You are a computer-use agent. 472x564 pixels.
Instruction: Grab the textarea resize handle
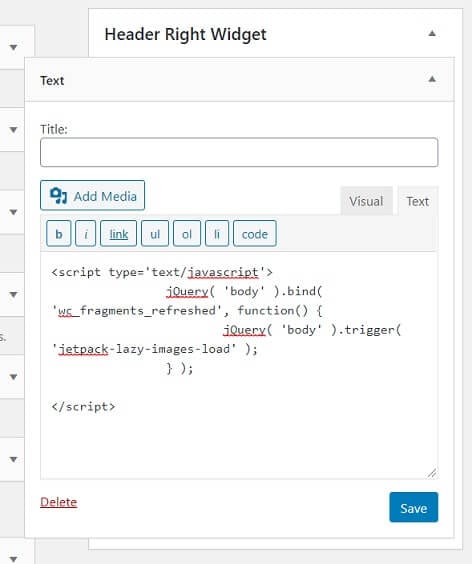click(432, 473)
